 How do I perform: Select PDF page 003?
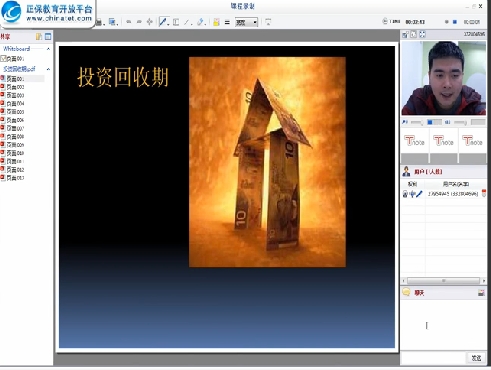coord(13,95)
